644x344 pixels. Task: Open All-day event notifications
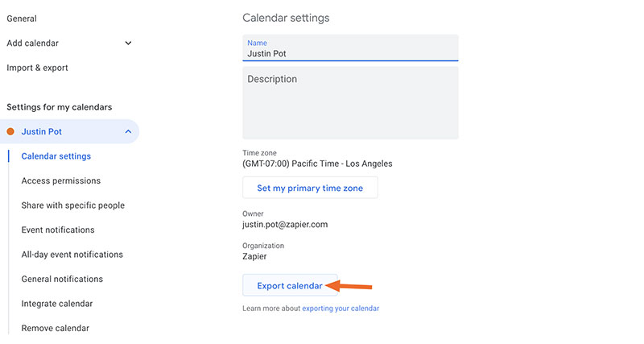pyautogui.click(x=72, y=255)
